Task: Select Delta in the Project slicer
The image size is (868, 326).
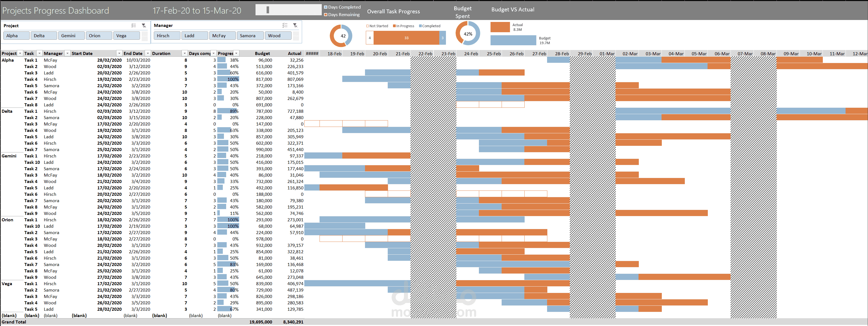Action: point(44,36)
